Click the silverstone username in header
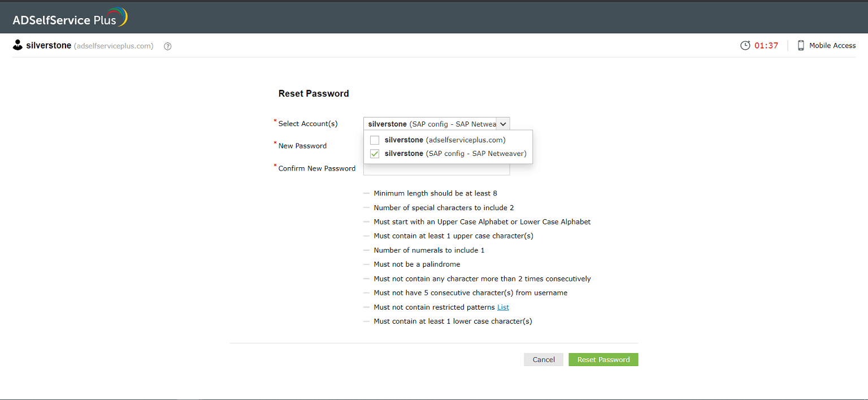This screenshot has height=400, width=868. click(49, 46)
